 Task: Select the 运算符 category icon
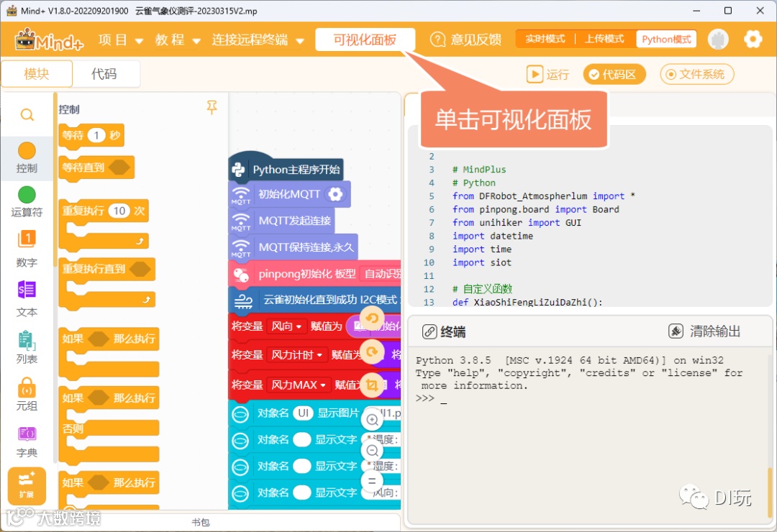(27, 195)
